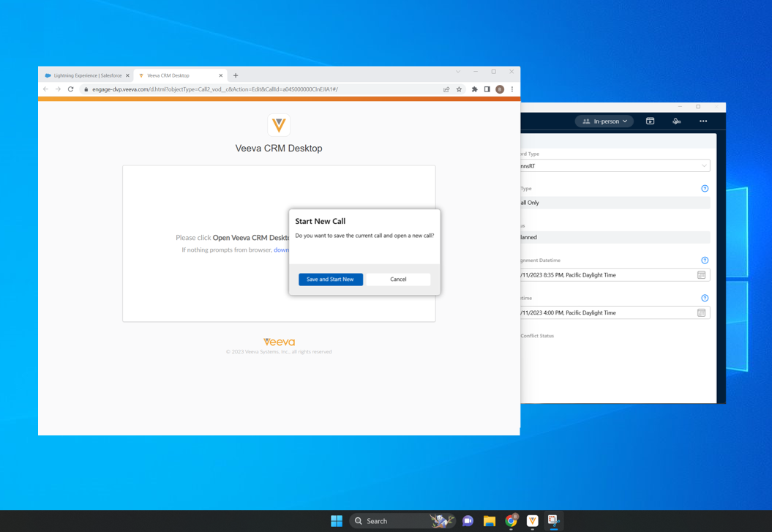This screenshot has width=772, height=532.
Task: Show help for Call Type field
Action: tap(705, 189)
